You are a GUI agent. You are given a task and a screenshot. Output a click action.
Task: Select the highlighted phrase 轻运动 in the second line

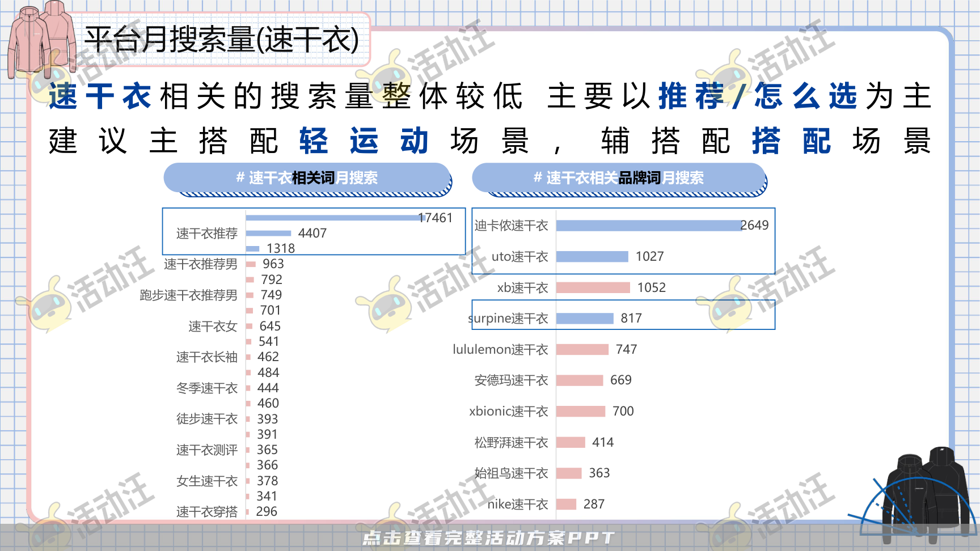click(364, 141)
